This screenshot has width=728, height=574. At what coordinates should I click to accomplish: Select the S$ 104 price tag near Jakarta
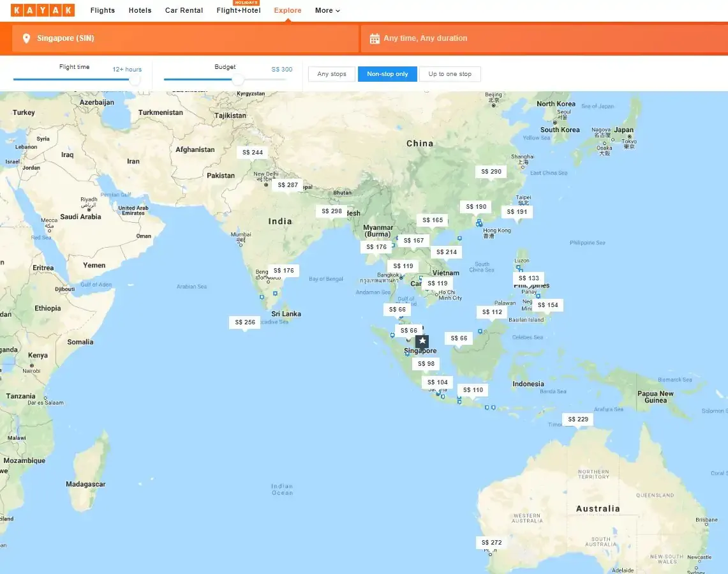(x=437, y=382)
